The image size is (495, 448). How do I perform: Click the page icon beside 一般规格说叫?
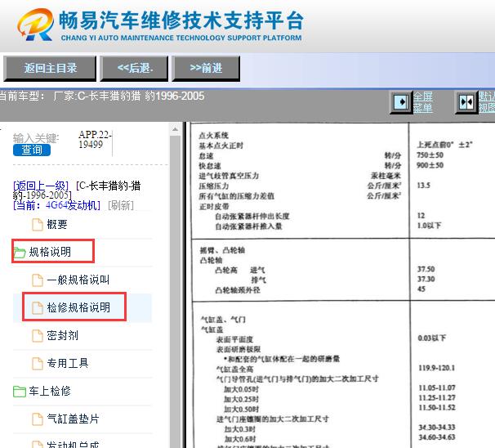tap(38, 280)
